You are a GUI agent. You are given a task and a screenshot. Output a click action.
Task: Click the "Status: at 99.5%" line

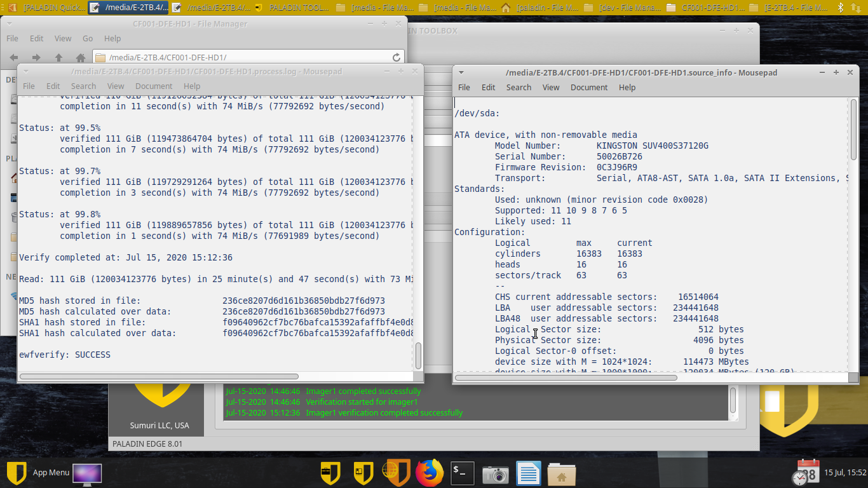pos(60,128)
